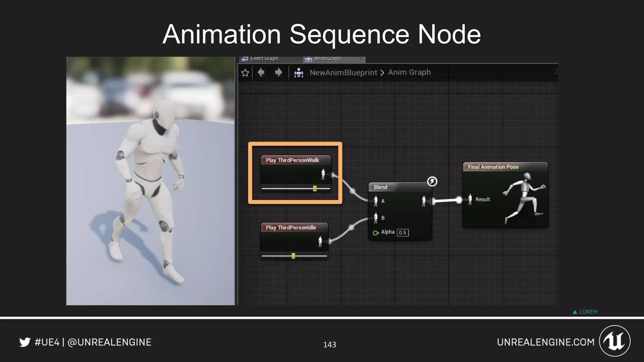Select the Play ThirdPersonWalk node title
The width and height of the screenshot is (644, 362).
[292, 160]
